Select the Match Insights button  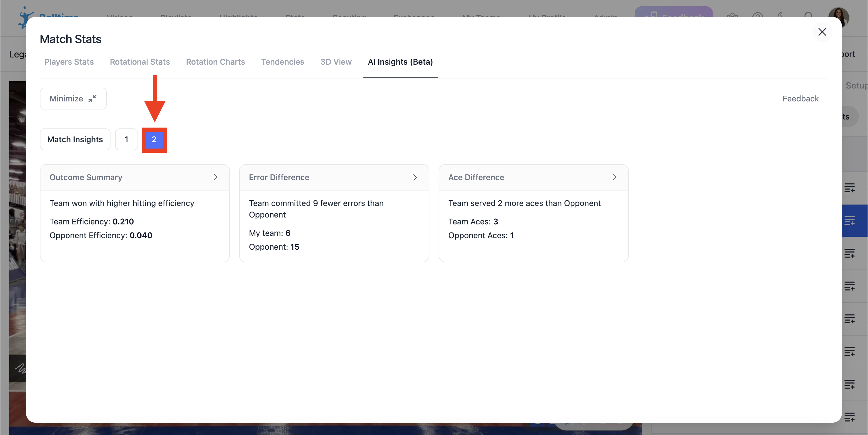tap(75, 139)
